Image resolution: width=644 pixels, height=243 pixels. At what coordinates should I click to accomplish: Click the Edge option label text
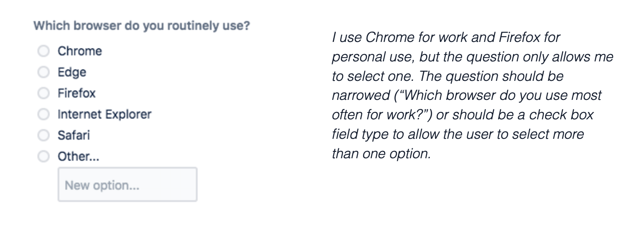[72, 72]
